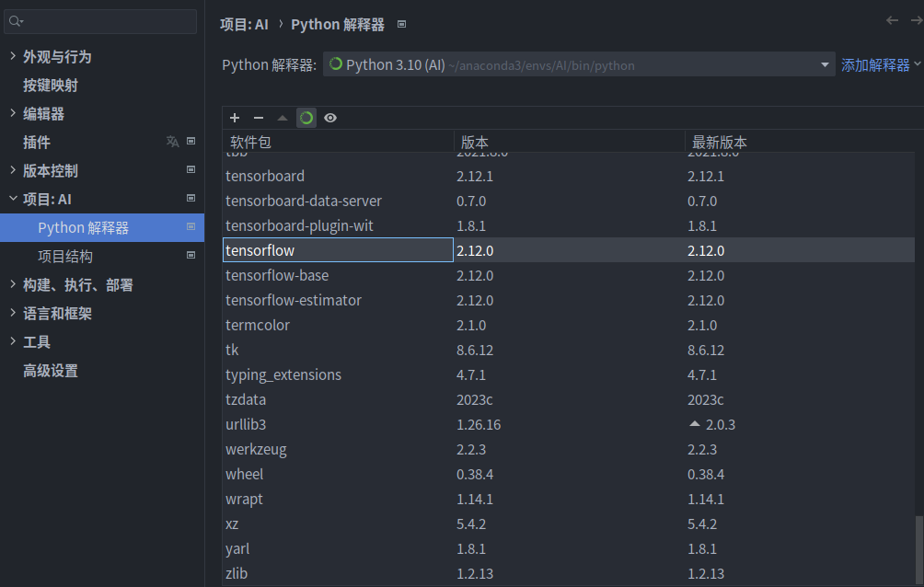Select the termcolor package row
This screenshot has height=587, width=924.
[569, 325]
